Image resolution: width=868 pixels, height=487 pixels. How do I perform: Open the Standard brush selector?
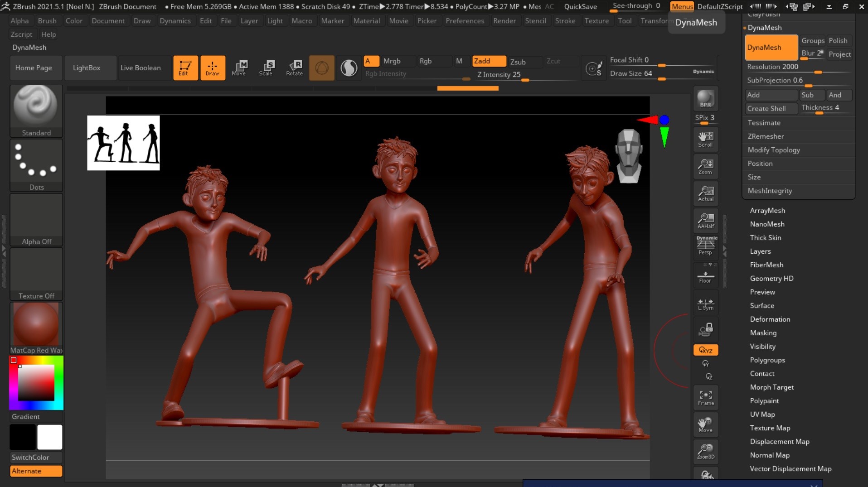(x=36, y=111)
